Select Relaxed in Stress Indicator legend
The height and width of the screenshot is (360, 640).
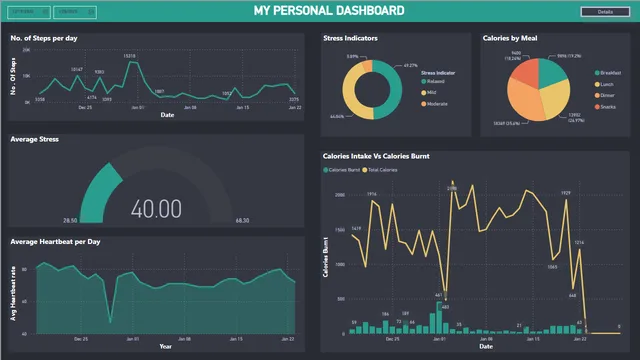point(433,81)
